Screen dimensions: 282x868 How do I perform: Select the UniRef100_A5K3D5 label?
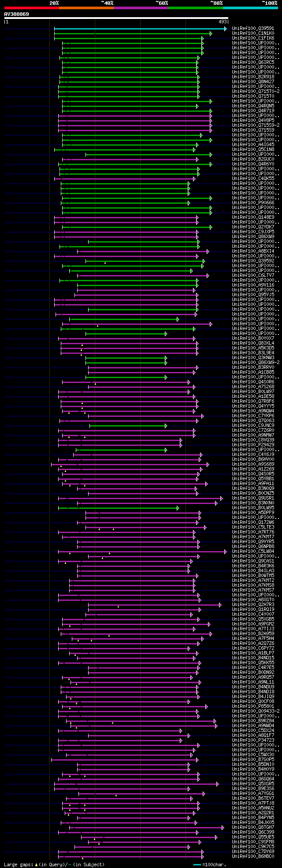(x=253, y=348)
